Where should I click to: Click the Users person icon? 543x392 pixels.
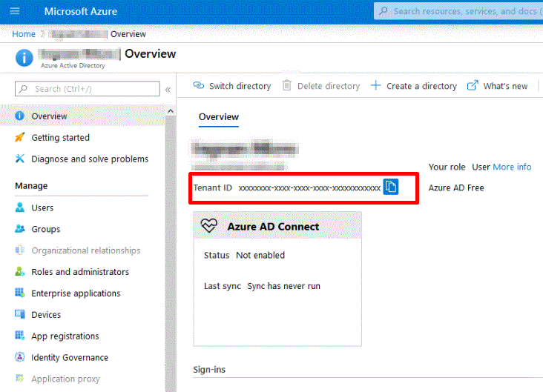pos(20,207)
